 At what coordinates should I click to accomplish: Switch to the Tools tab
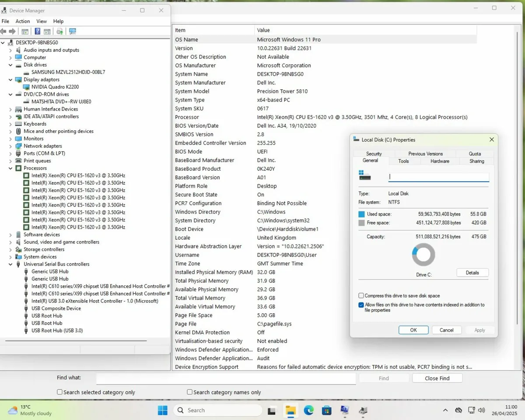coord(403,161)
